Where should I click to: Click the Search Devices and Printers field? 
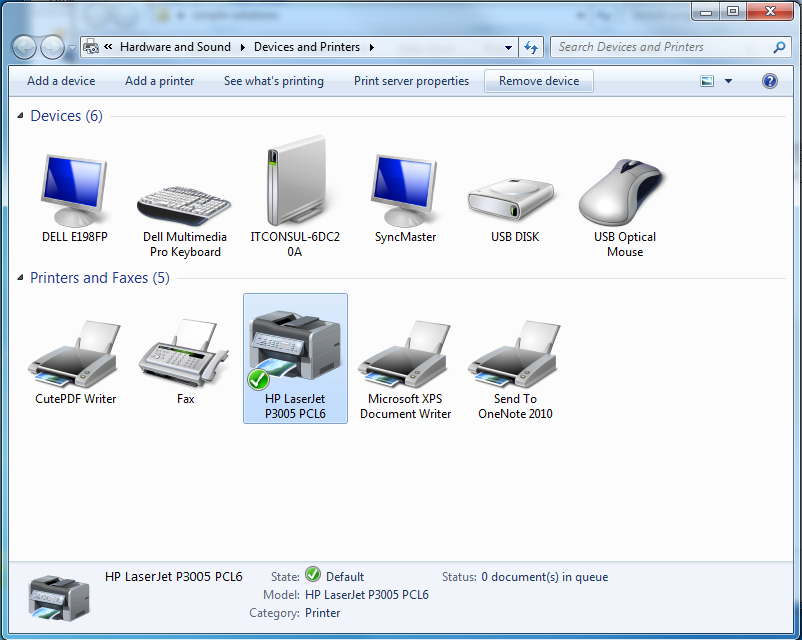click(660, 47)
